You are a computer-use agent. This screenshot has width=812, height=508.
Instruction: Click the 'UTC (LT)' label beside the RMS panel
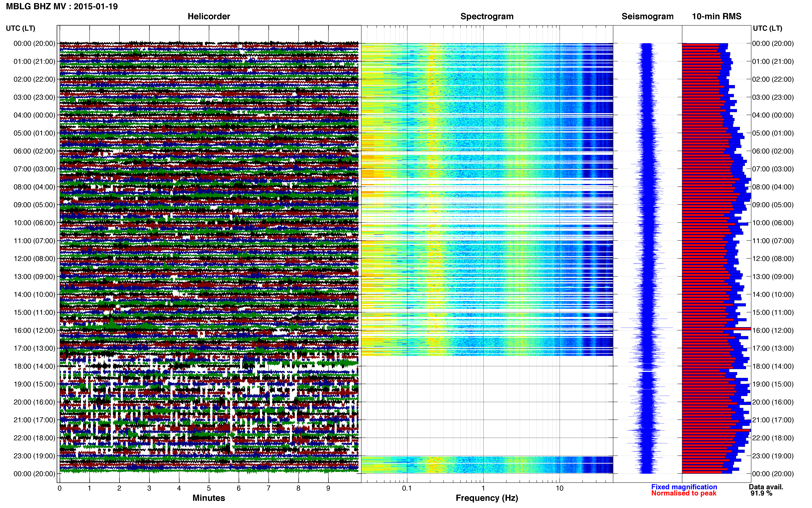pos(767,28)
